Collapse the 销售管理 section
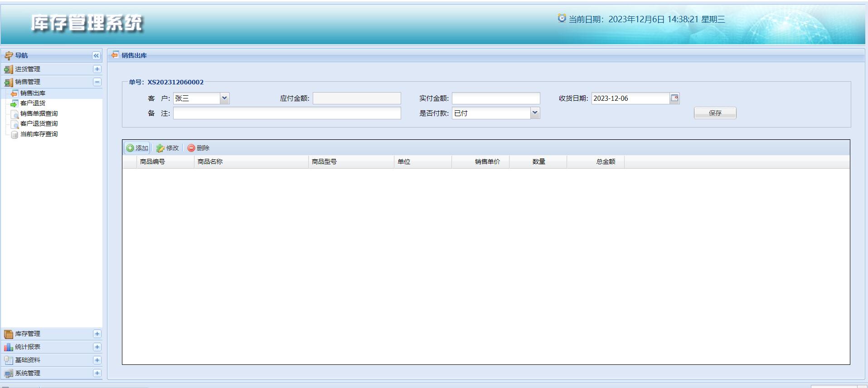868x388 pixels. 97,82
